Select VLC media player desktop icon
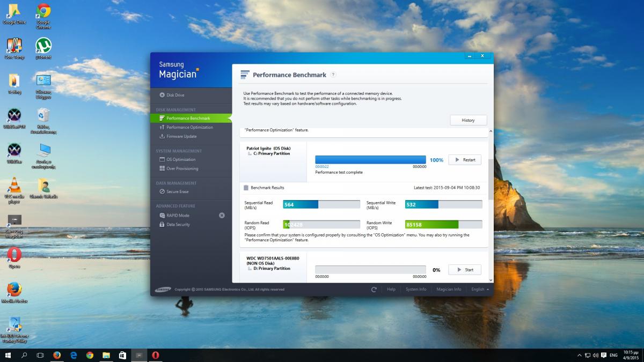The height and width of the screenshot is (362, 644). 14,191
